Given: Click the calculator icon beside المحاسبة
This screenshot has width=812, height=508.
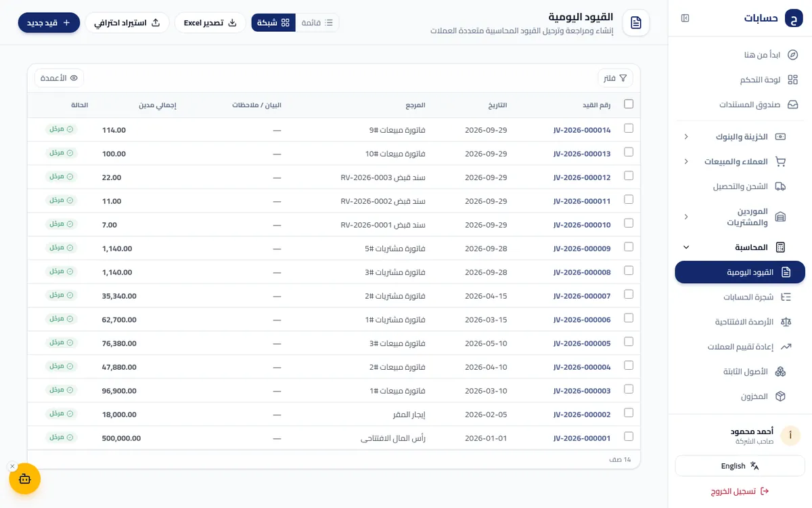Looking at the screenshot, I should coord(780,247).
